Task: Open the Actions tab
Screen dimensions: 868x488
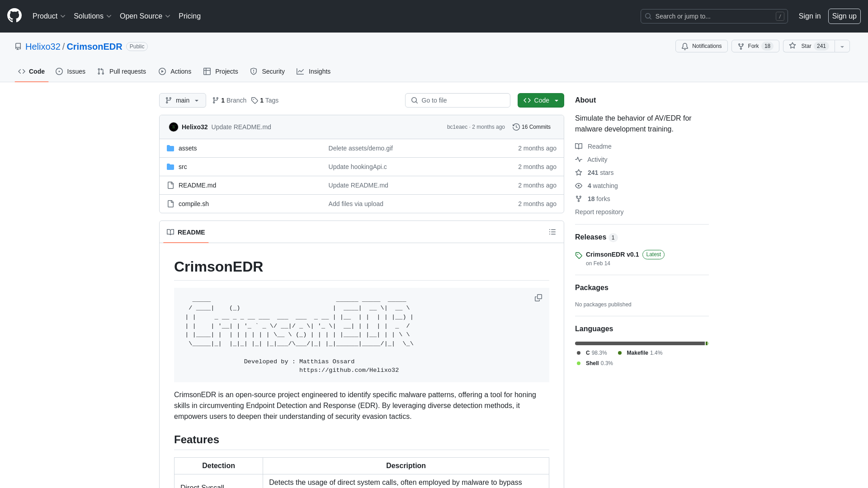Action: click(175, 71)
